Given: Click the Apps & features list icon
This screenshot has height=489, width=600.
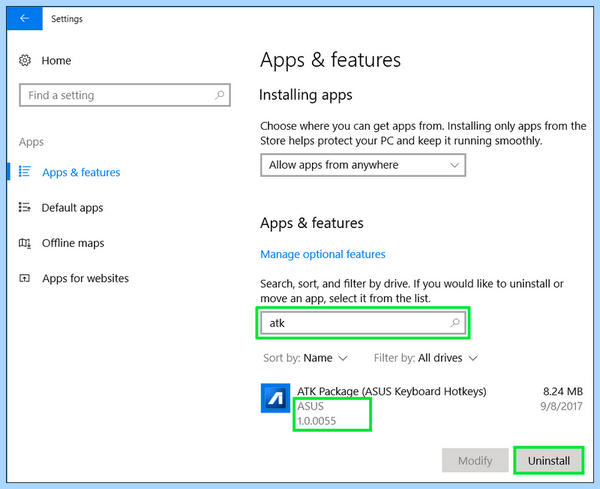Looking at the screenshot, I should [25, 172].
